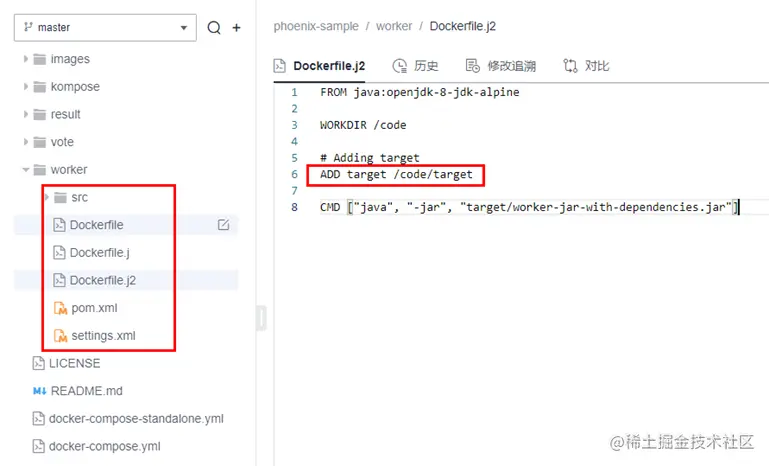Click the branch icon in master selector
769x466 pixels.
click(x=28, y=27)
